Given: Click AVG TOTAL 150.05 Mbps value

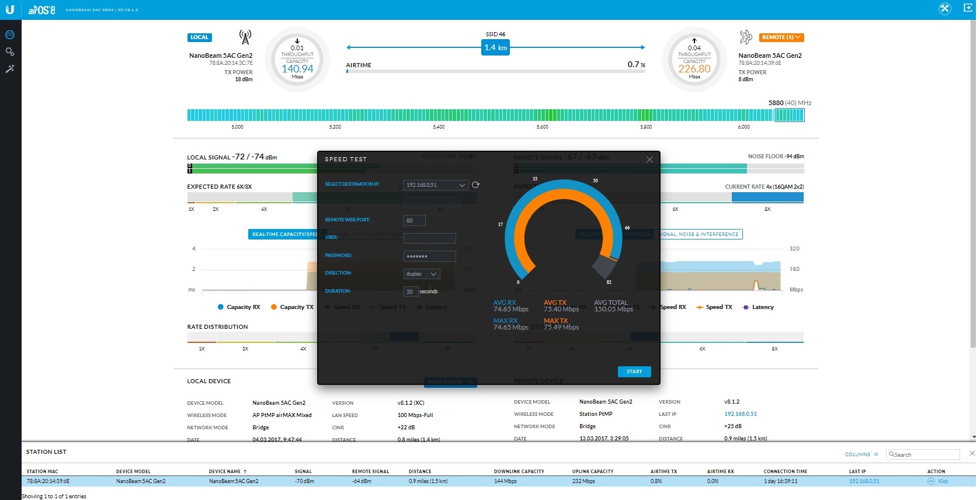Looking at the screenshot, I should [614, 309].
